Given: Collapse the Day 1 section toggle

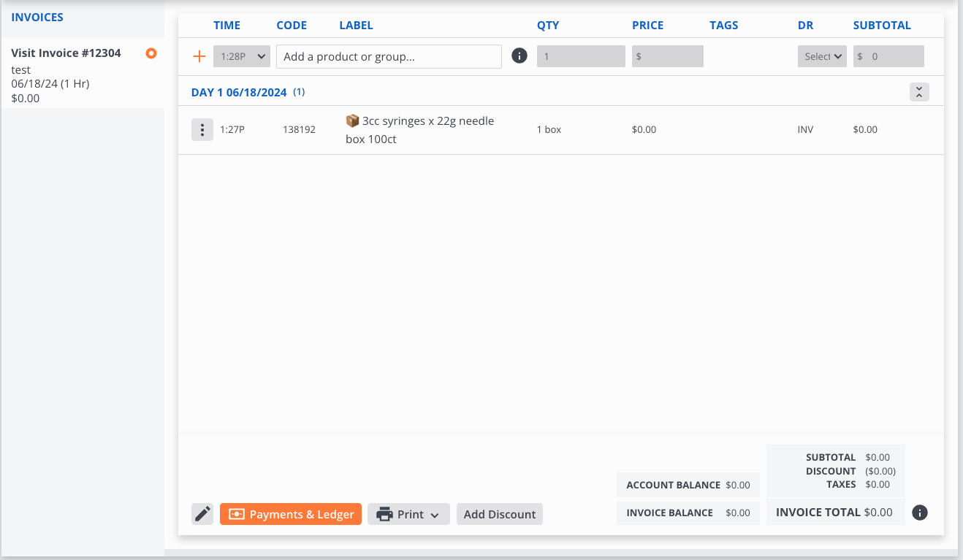Looking at the screenshot, I should (919, 92).
